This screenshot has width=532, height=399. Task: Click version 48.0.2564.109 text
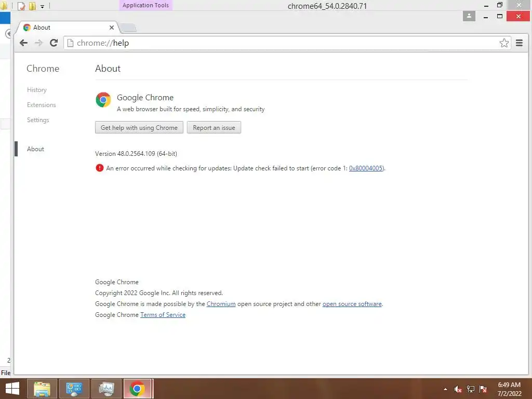[x=136, y=154]
